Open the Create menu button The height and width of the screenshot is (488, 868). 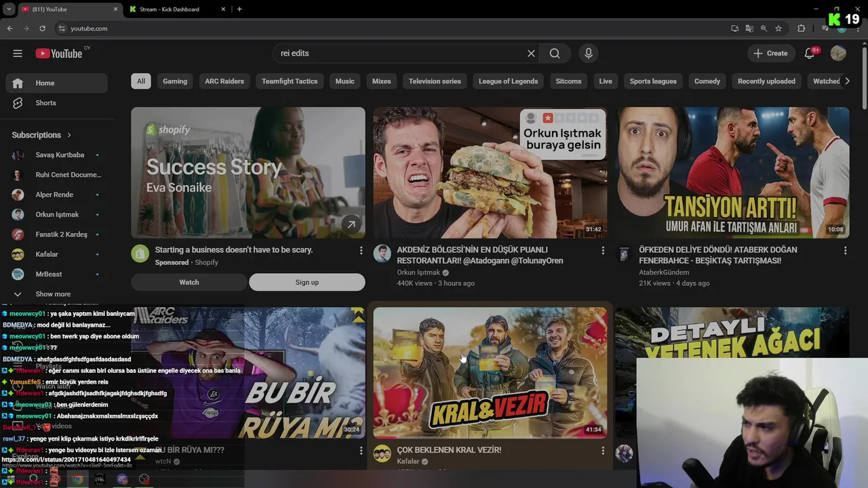coord(770,54)
